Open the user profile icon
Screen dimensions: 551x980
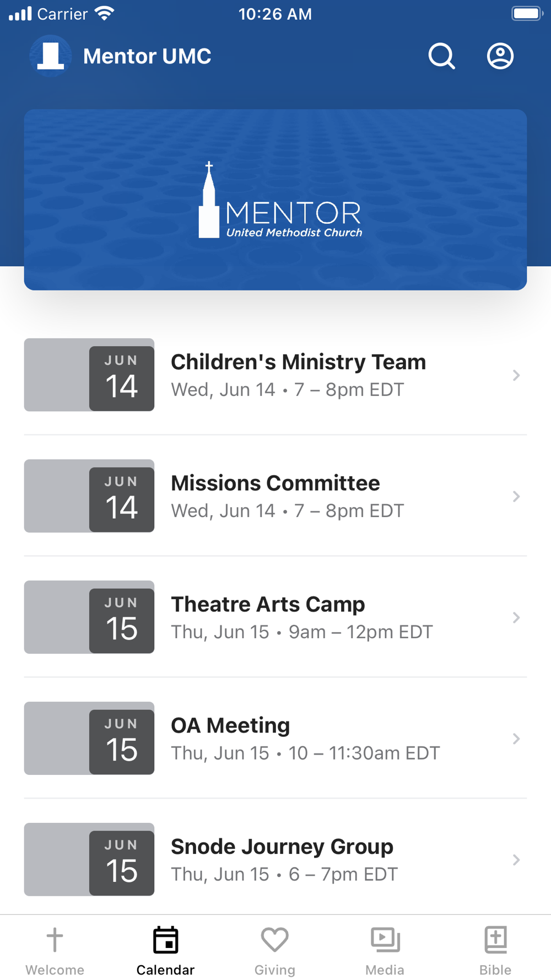click(500, 56)
